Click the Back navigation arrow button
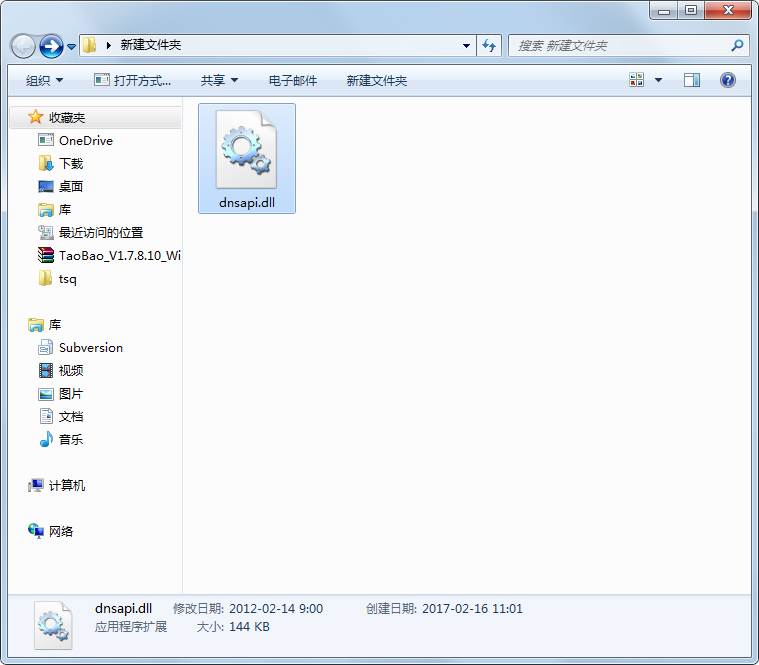Image resolution: width=759 pixels, height=665 pixels. click(x=24, y=46)
